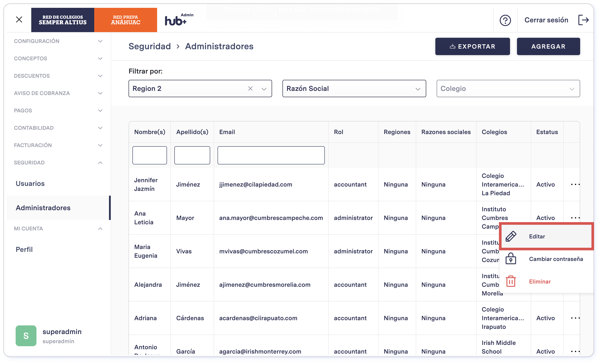This screenshot has height=364, width=601.
Task: Open row actions for Adriana Cárdenas
Action: 575,318
